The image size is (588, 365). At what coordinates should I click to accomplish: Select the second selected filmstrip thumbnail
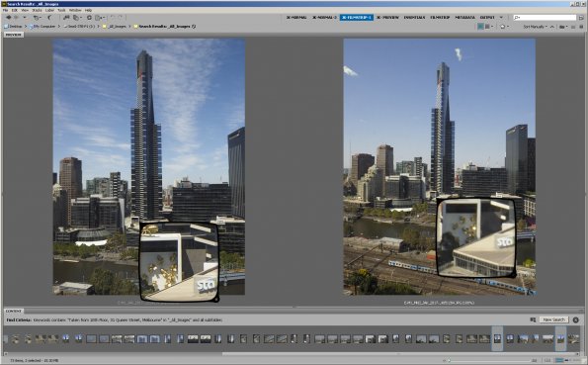tap(560, 338)
